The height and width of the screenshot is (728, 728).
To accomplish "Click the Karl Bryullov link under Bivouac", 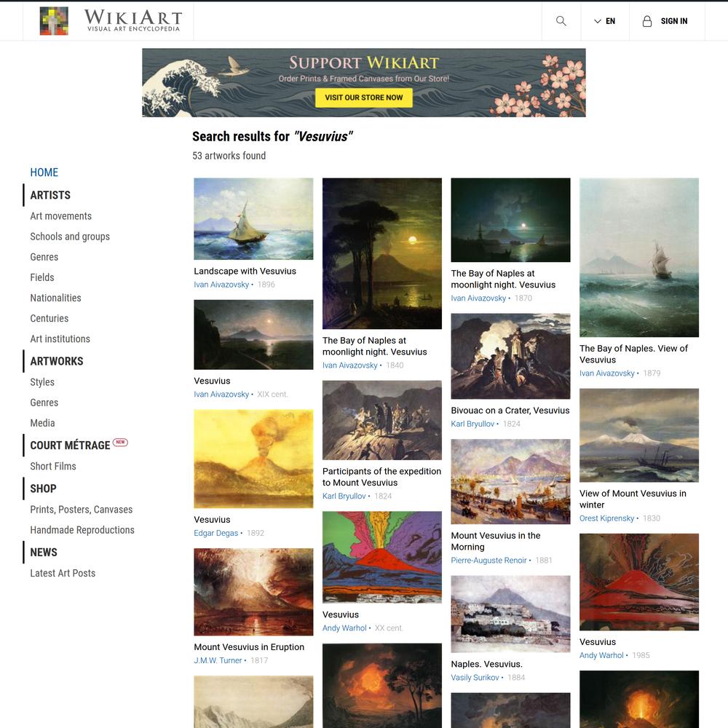I will point(472,424).
